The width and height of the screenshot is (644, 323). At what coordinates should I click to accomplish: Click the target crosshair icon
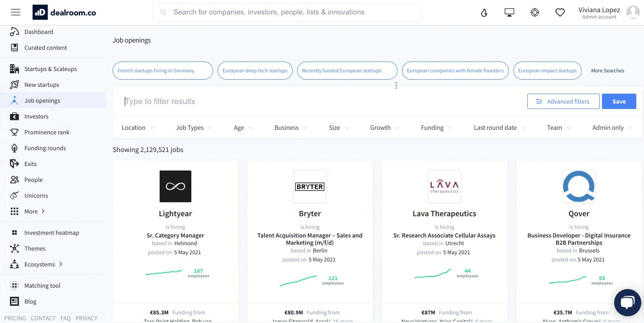[x=535, y=13]
